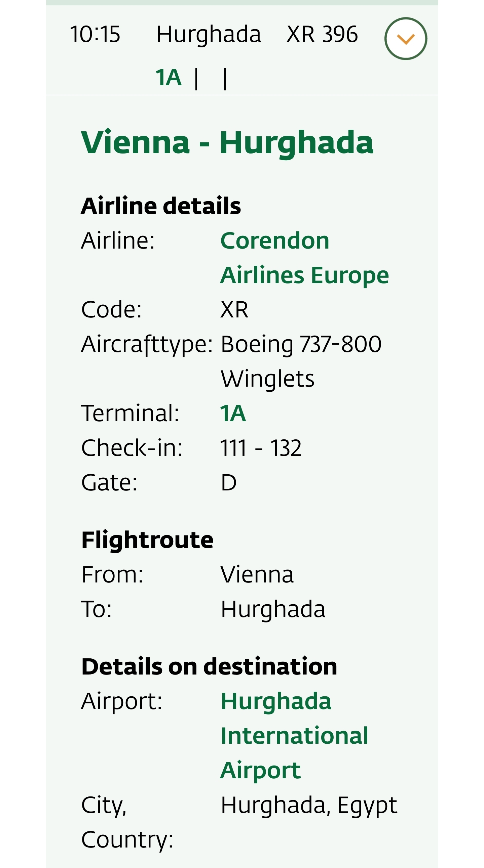Select flight number XR 396 in header
484x868 pixels.
[322, 34]
